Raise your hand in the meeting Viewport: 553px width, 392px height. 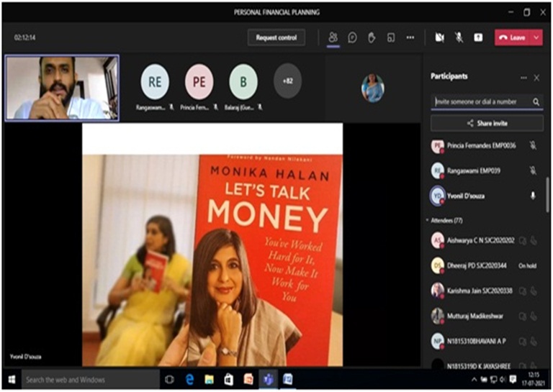[372, 37]
